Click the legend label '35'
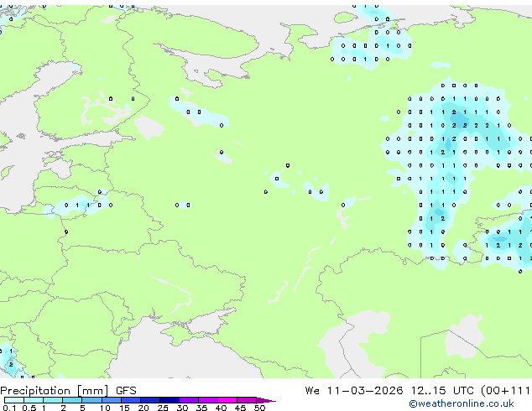This screenshot has width=532, height=411. 201,408
